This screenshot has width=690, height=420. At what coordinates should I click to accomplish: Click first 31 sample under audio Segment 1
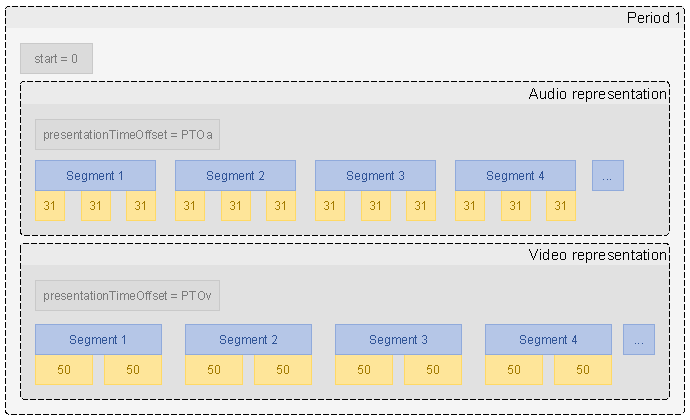(x=50, y=206)
